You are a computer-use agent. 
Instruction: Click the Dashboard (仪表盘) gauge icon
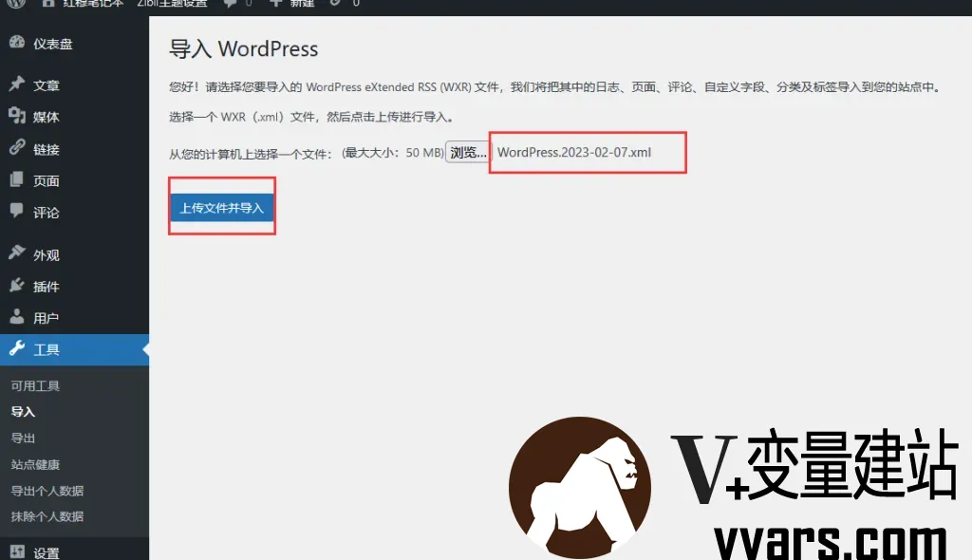pos(16,43)
